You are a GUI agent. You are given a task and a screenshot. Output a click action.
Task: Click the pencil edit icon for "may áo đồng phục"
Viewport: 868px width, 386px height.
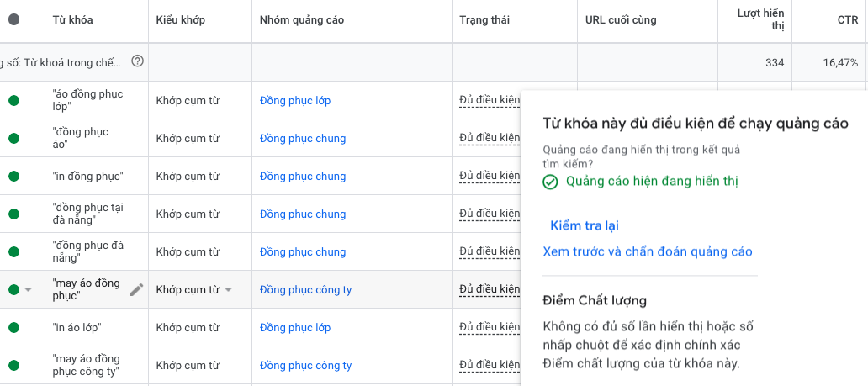click(x=136, y=290)
